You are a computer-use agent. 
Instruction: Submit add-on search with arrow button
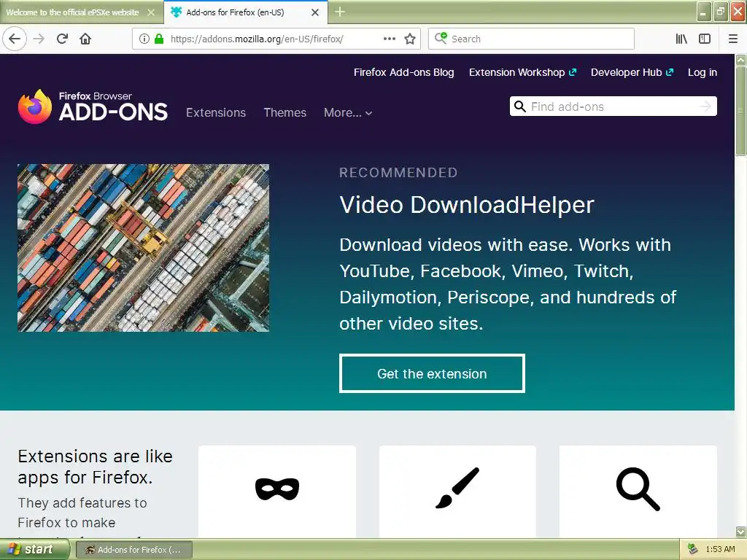pos(705,106)
